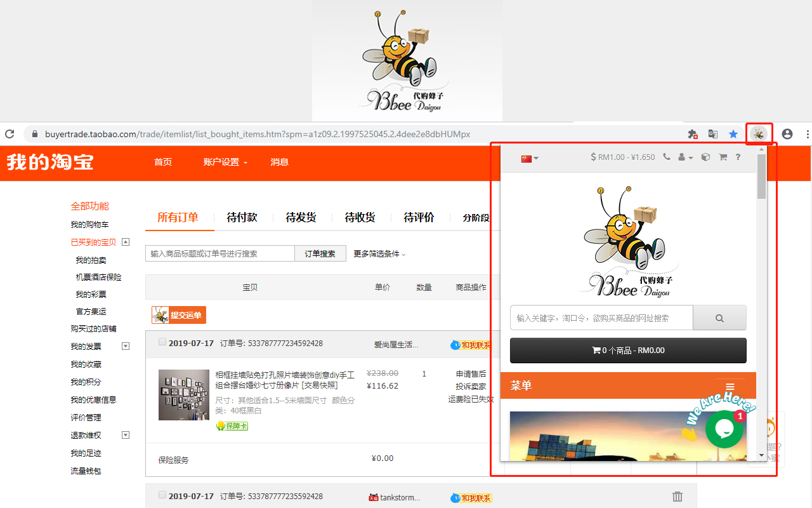Click the blocked plugin puzzle icon
Image resolution: width=812 pixels, height=508 pixels.
click(693, 134)
